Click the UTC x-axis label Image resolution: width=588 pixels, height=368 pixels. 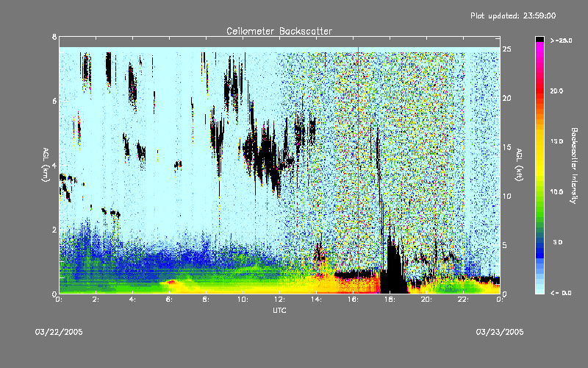coord(279,310)
